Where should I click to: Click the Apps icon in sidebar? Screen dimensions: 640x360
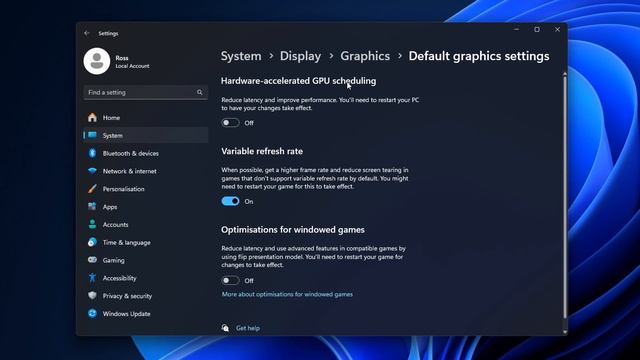[92, 207]
